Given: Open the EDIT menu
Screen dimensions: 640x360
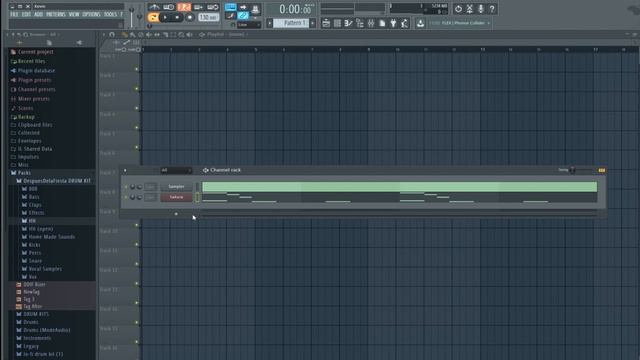Looking at the screenshot, I should 27,14.
